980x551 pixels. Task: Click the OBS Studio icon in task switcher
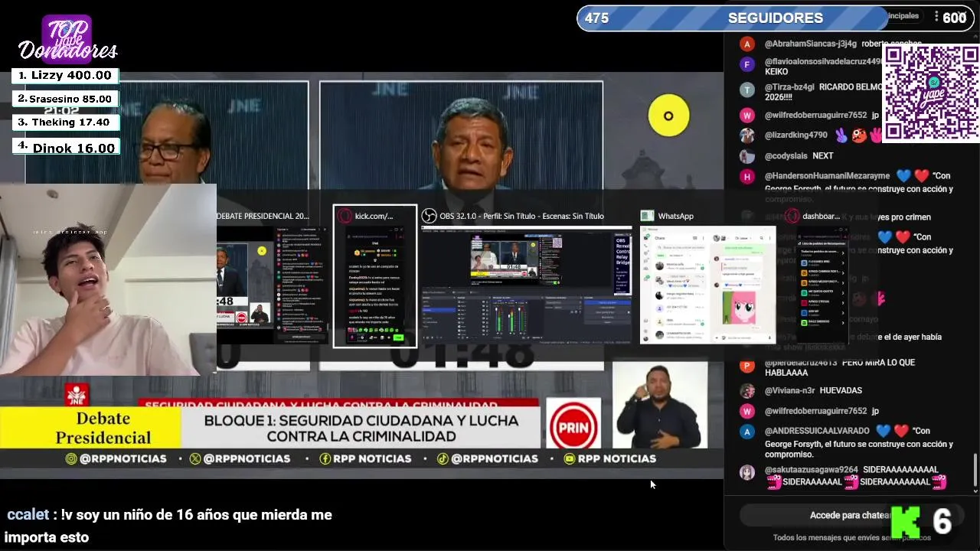430,216
